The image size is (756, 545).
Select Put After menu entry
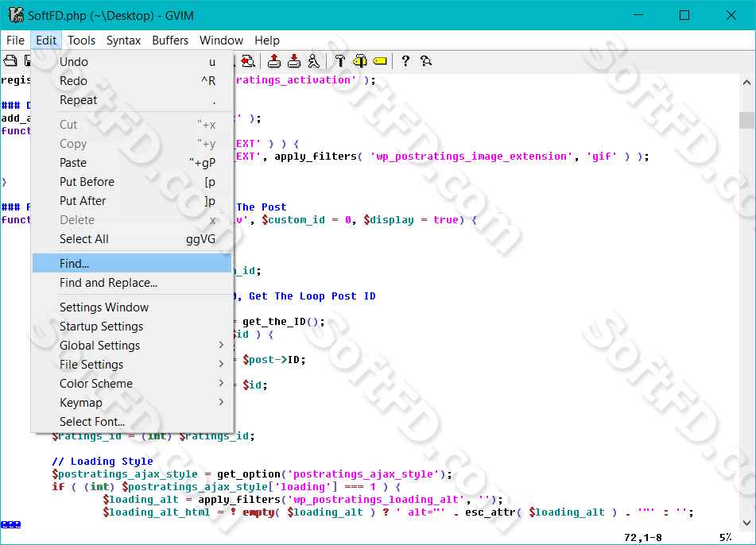132,201
